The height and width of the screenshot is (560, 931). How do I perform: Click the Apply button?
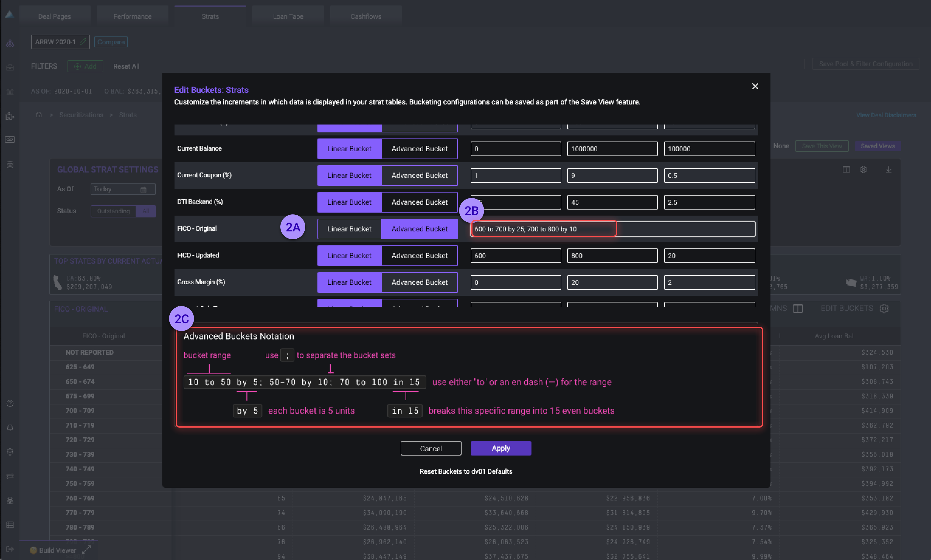tap(500, 448)
